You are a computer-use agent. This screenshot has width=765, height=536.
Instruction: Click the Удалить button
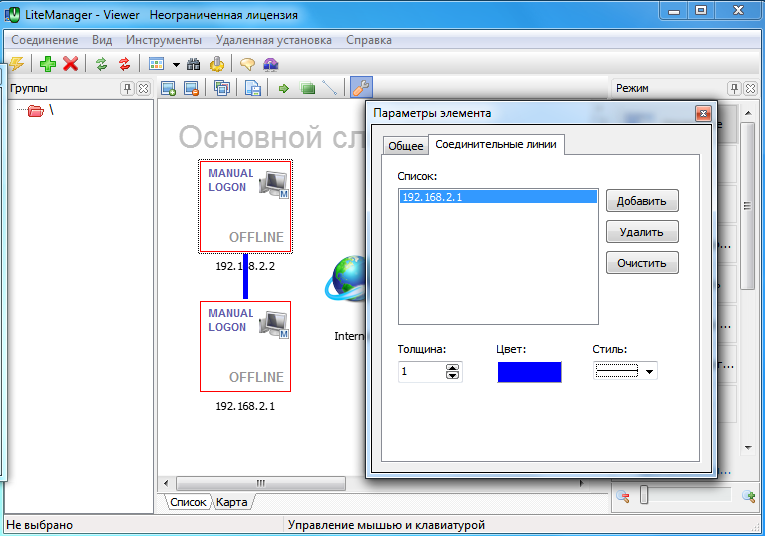click(642, 232)
